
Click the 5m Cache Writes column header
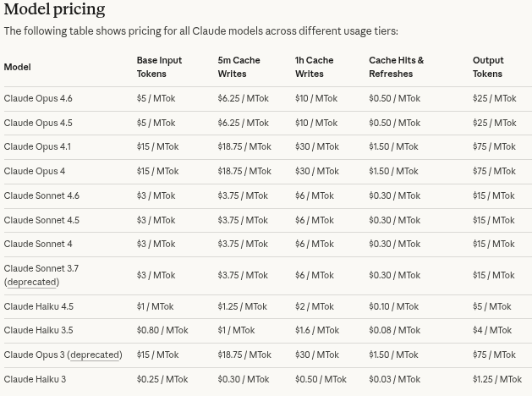(x=239, y=67)
